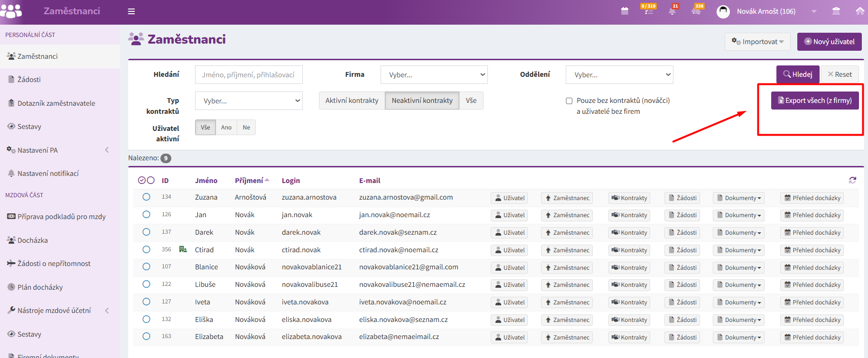
Task: Open Žádosti button for Iveta Nováková
Action: pos(683,303)
